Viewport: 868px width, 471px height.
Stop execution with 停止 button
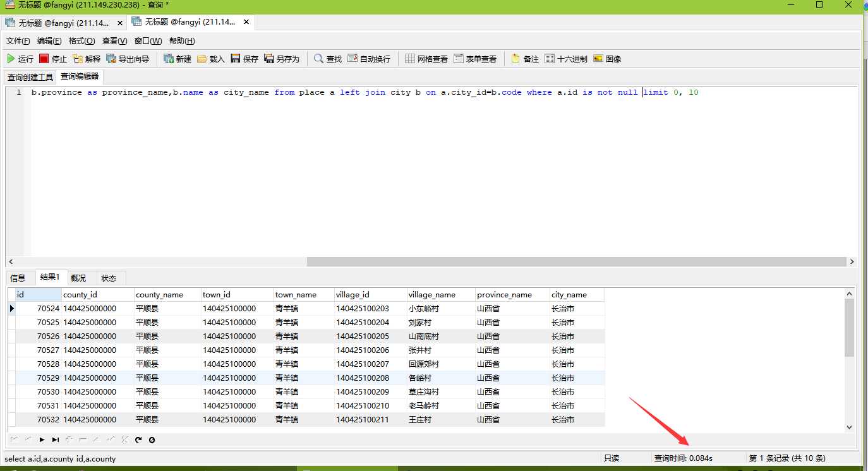coord(53,59)
